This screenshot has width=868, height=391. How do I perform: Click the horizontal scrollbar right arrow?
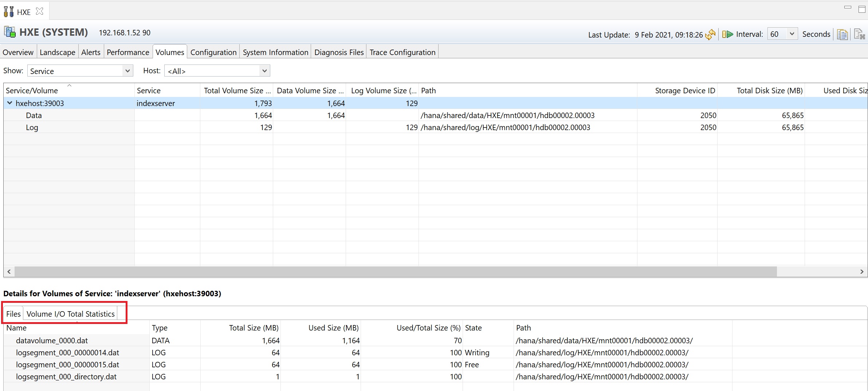tap(861, 271)
